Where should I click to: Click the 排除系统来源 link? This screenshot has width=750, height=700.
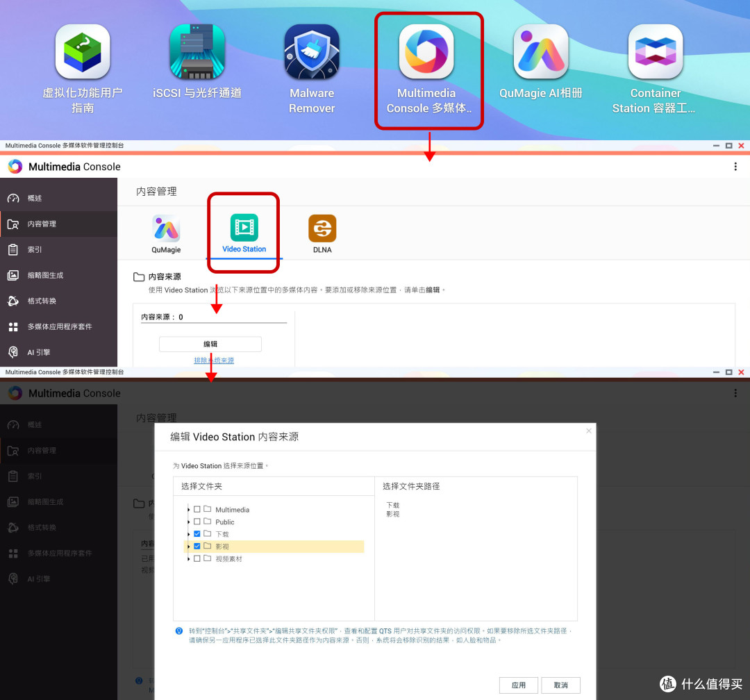(214, 360)
